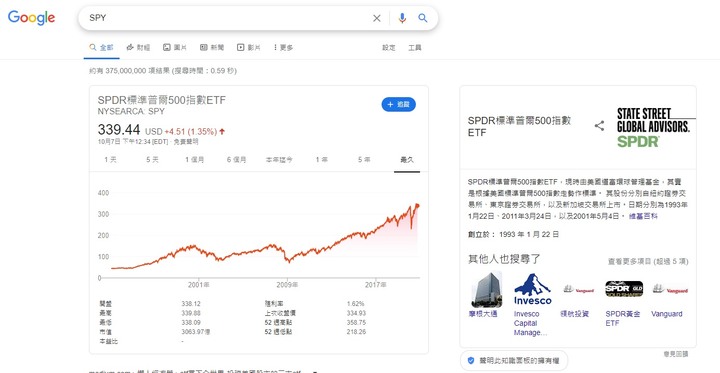Select the 5 年 chart range
This screenshot has height=373, width=720.
pos(364,160)
